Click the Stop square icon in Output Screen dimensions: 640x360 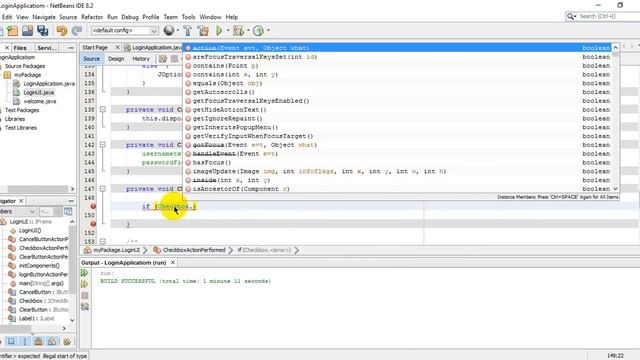(x=84, y=296)
